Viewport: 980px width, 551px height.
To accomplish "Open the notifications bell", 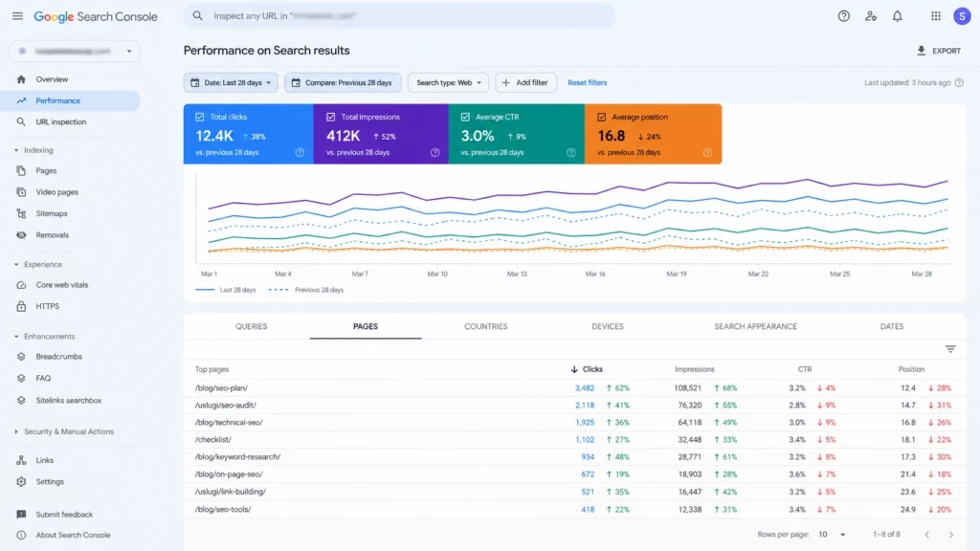I will click(898, 16).
